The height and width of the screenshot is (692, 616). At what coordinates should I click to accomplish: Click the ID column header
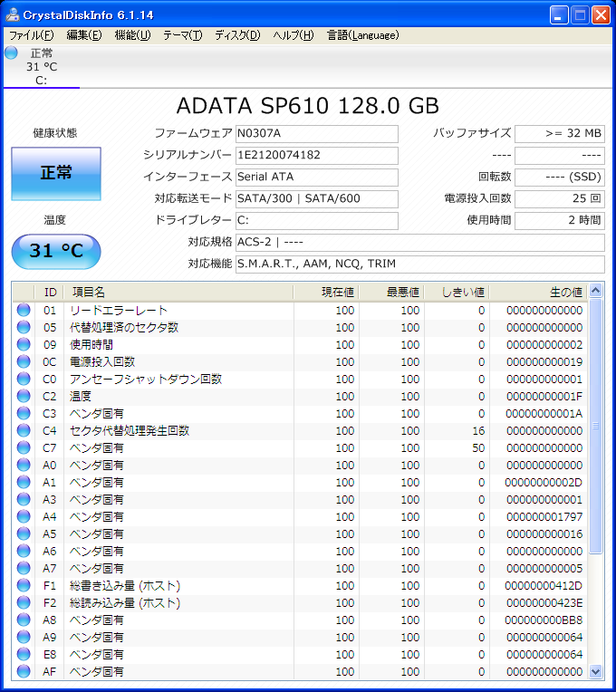point(49,293)
